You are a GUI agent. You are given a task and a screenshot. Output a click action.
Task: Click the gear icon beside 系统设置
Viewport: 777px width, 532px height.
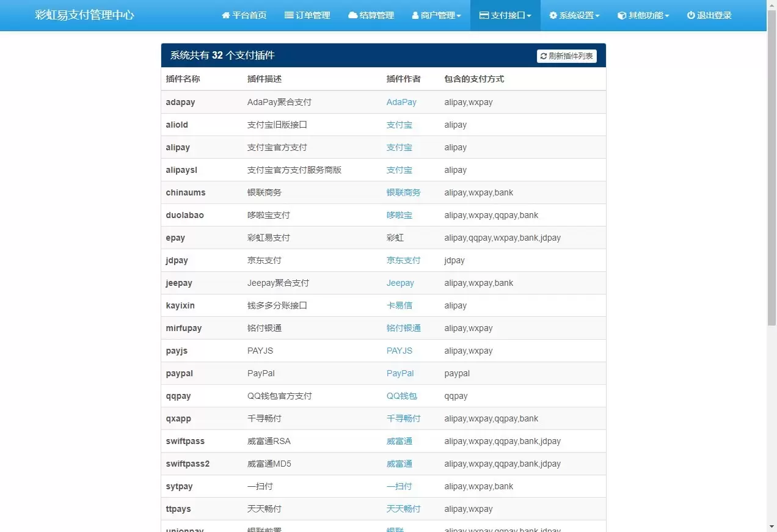(x=553, y=15)
